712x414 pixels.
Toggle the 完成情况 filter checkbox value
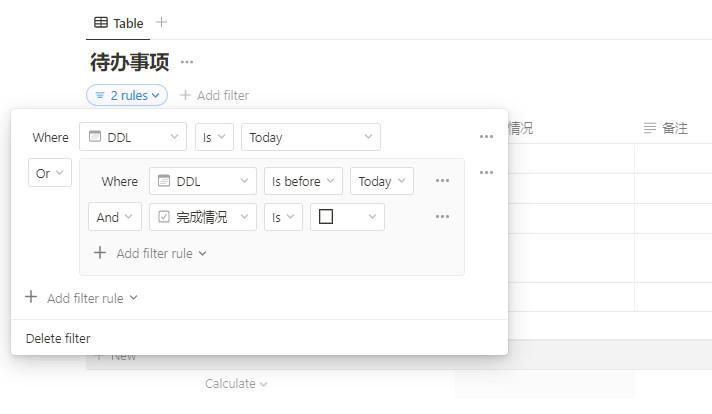pyautogui.click(x=326, y=217)
